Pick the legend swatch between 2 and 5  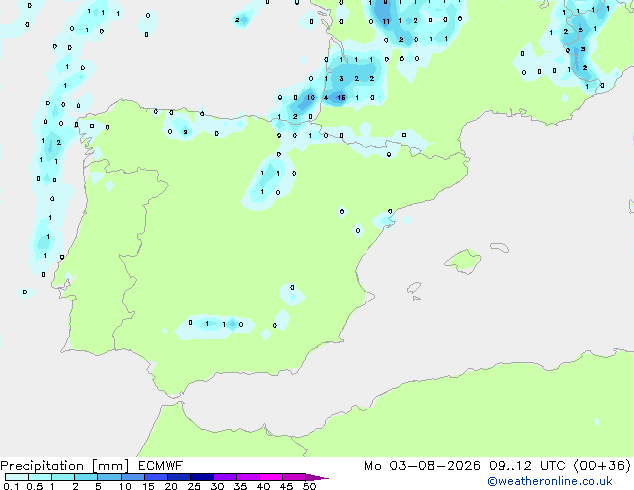(86, 477)
